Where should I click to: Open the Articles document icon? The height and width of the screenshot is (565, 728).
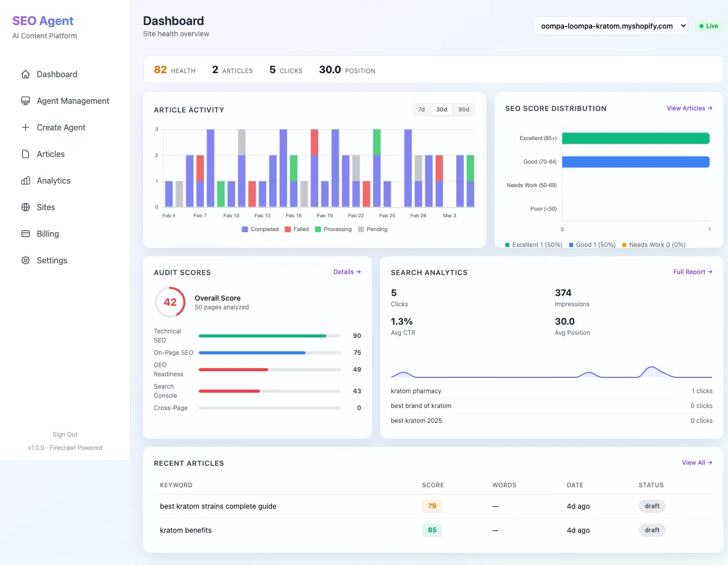click(x=25, y=153)
